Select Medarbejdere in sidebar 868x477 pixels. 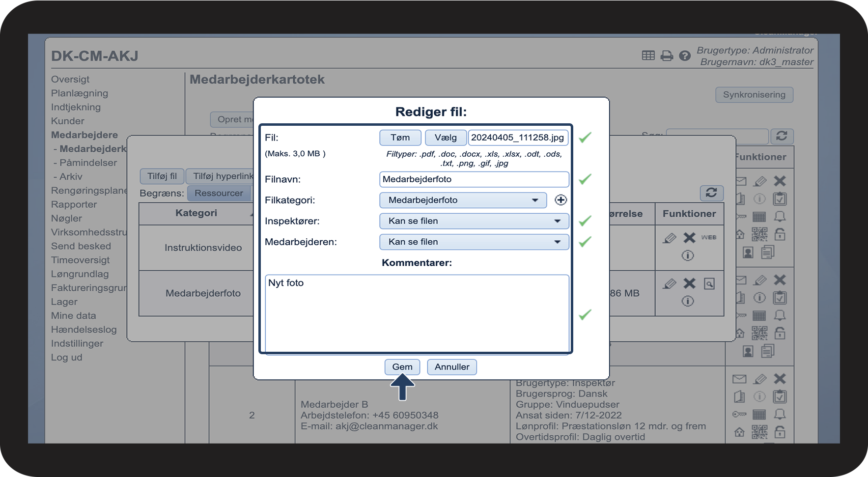[84, 135]
